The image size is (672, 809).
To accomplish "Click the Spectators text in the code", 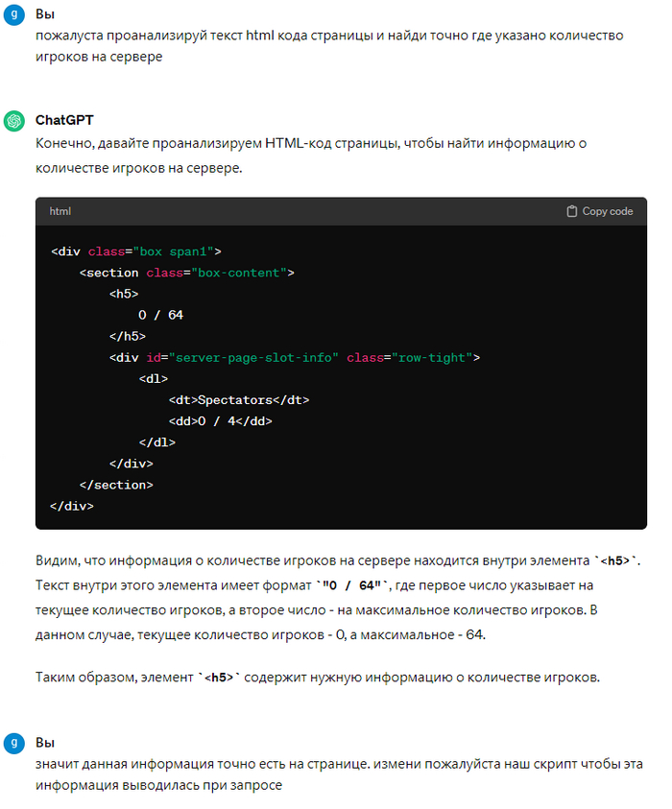I will pyautogui.click(x=235, y=399).
